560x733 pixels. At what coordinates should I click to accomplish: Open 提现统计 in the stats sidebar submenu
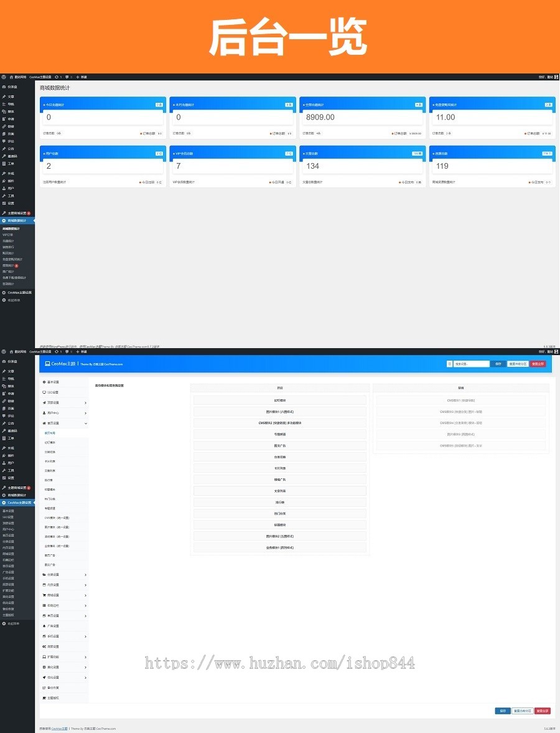pyautogui.click(x=8, y=265)
